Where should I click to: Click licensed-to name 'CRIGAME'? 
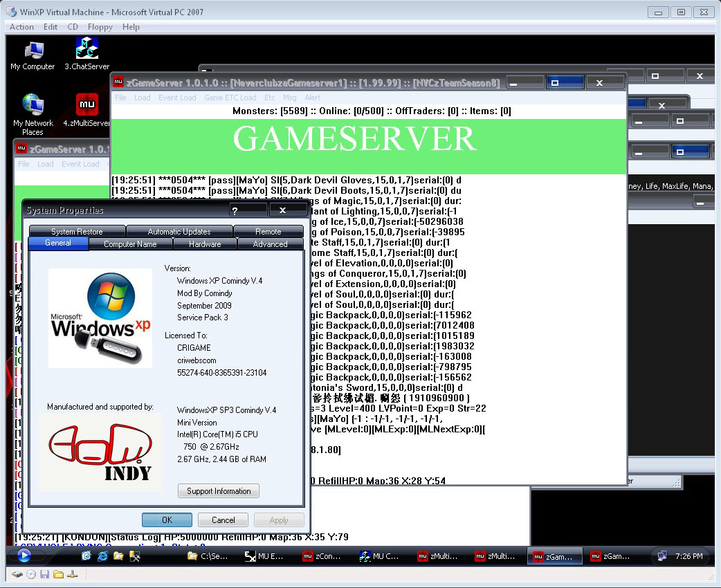coord(194,348)
